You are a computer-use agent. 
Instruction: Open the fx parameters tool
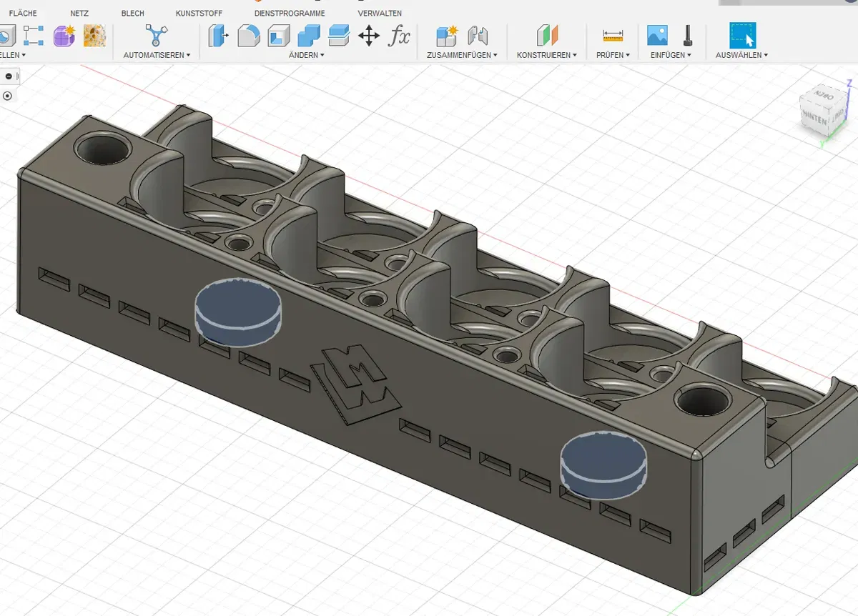pyautogui.click(x=399, y=35)
